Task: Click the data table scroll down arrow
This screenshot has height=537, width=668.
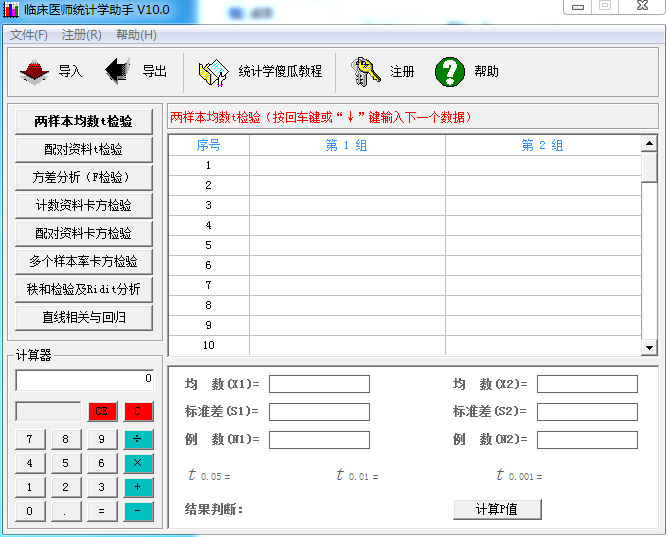Action: [x=649, y=347]
